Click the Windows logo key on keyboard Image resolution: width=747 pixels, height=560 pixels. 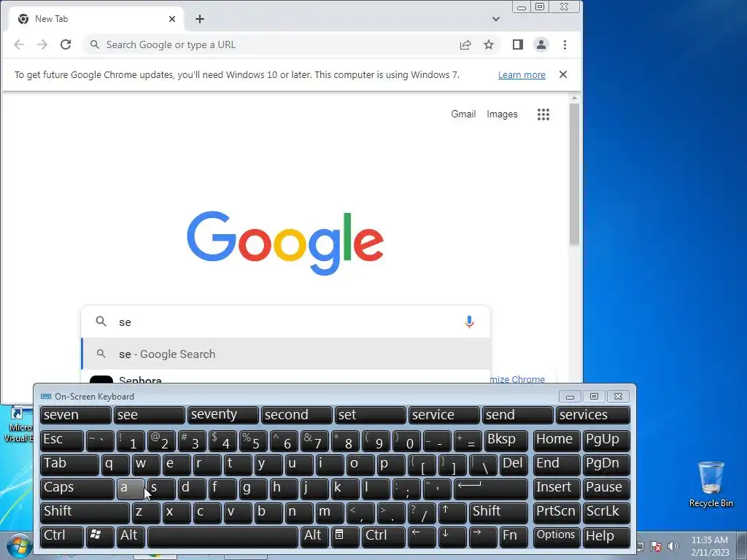coord(99,536)
